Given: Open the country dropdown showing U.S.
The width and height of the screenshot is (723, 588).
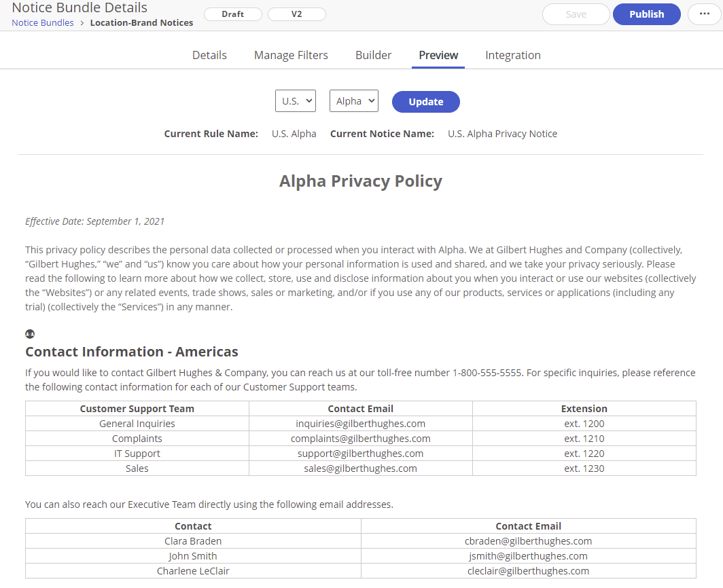Looking at the screenshot, I should 295,100.
